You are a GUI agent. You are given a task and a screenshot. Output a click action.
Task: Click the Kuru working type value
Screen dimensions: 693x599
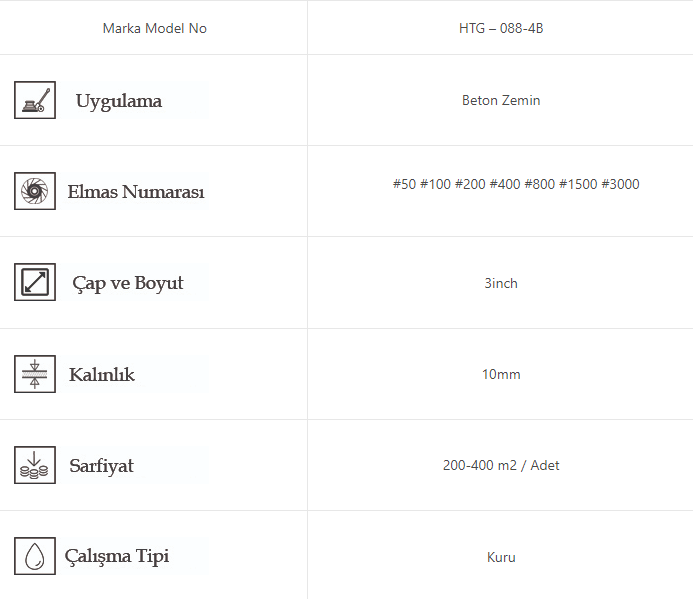point(500,557)
